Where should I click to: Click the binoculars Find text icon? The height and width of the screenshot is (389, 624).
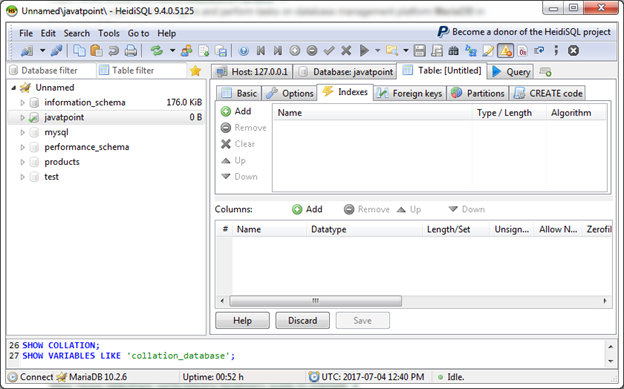pyautogui.click(x=453, y=51)
